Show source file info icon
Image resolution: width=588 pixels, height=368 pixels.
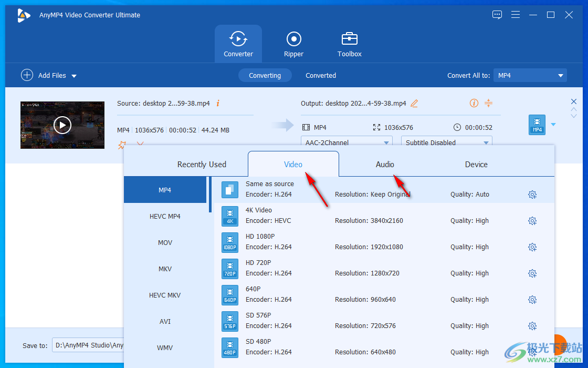tap(218, 103)
